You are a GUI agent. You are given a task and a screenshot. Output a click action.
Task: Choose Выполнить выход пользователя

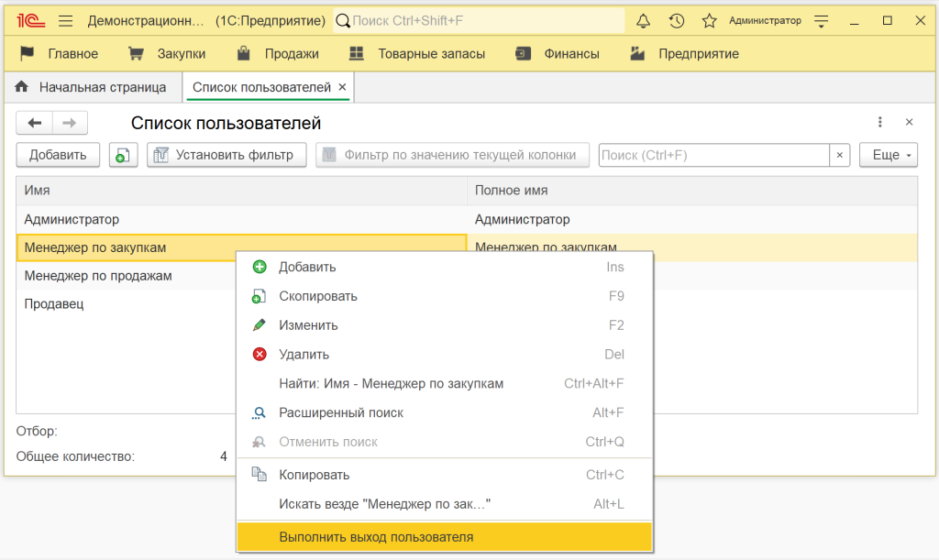[x=445, y=537]
